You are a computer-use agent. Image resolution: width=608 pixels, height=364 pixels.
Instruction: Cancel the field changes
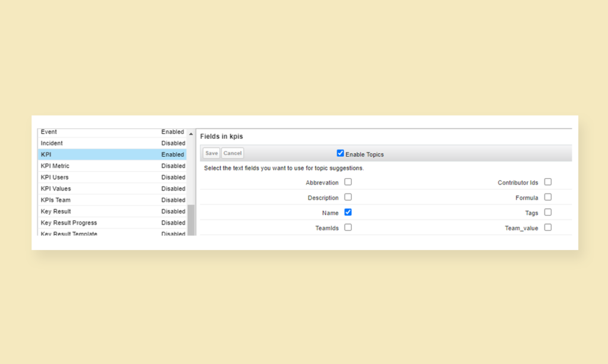(x=232, y=153)
